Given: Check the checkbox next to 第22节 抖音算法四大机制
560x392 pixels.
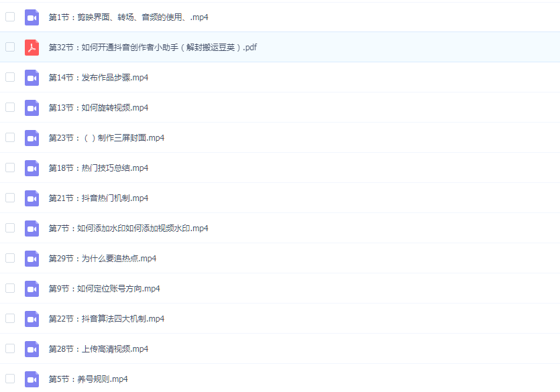Looking at the screenshot, I should (x=10, y=319).
